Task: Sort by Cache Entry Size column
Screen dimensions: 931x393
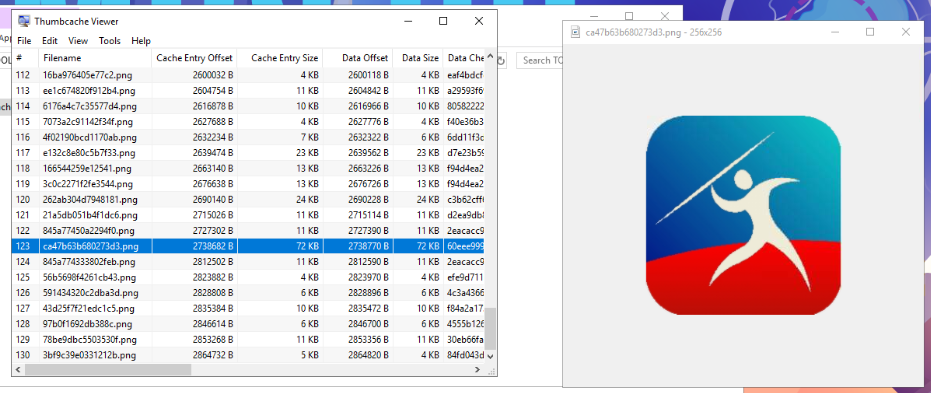Action: tap(280, 58)
